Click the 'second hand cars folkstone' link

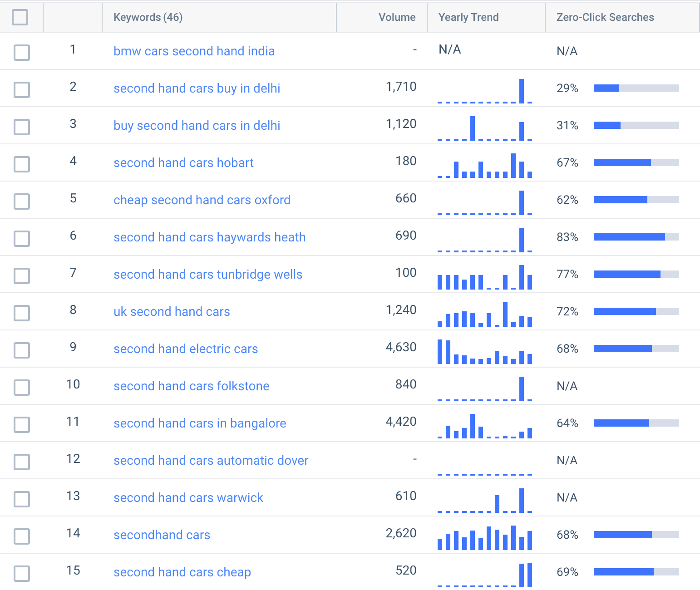point(192,386)
